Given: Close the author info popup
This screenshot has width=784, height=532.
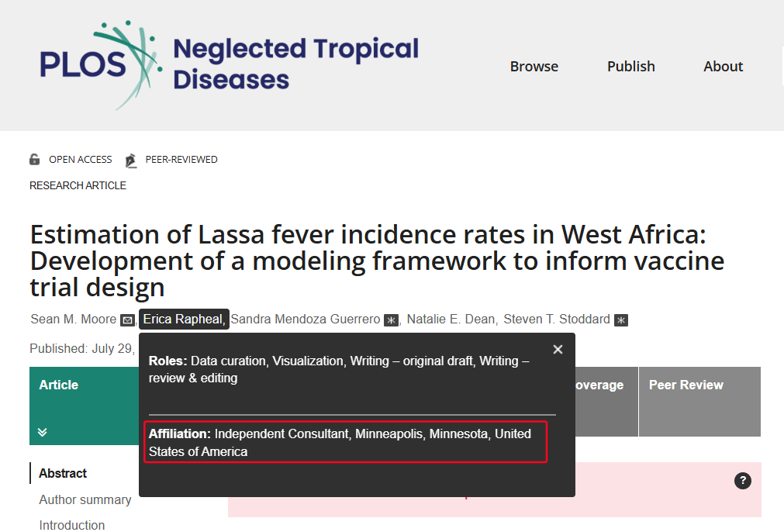Looking at the screenshot, I should [558, 350].
